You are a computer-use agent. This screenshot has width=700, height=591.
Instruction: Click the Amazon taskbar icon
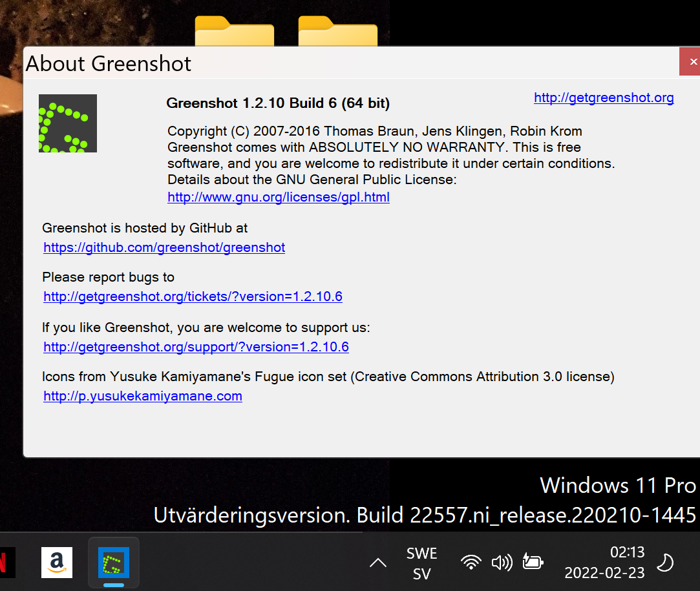pyautogui.click(x=56, y=562)
